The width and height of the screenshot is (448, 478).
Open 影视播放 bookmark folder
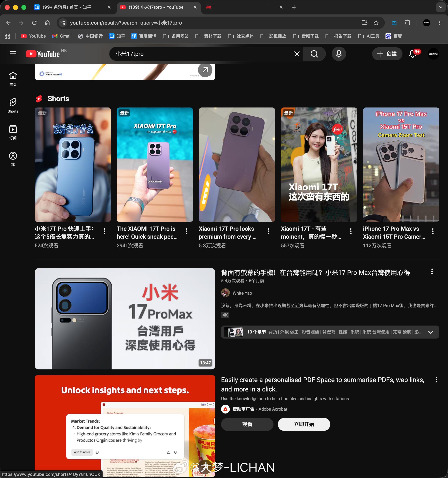(273, 36)
